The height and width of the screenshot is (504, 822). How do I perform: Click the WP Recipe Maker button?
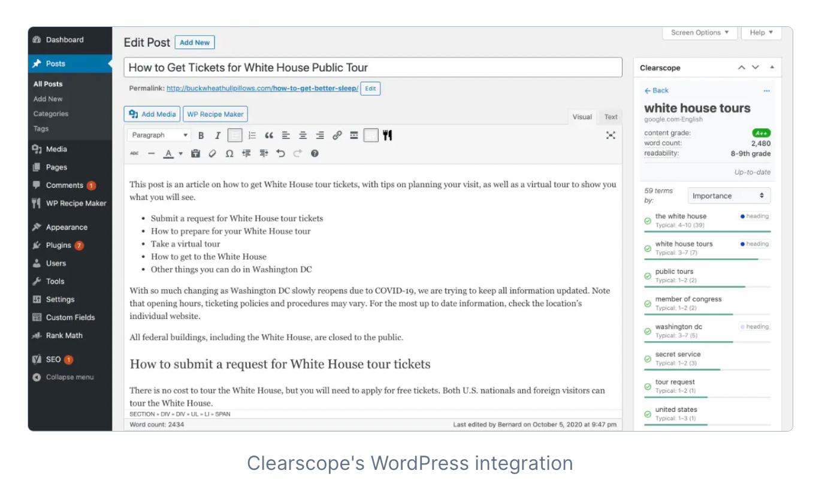click(x=216, y=114)
